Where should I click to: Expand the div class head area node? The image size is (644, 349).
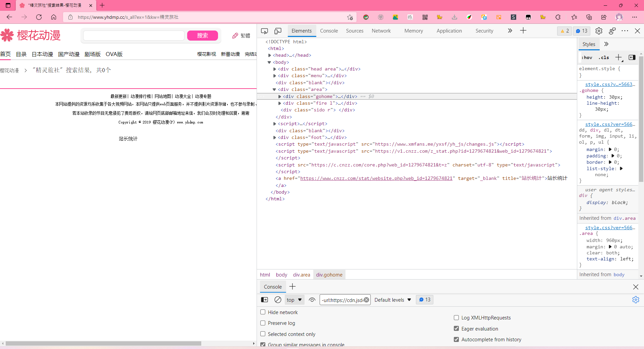275,69
